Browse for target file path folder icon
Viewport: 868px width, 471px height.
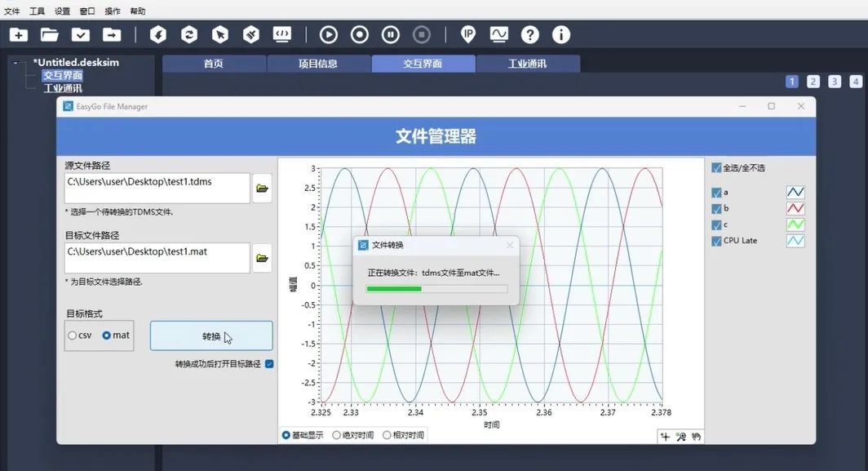tap(263, 258)
